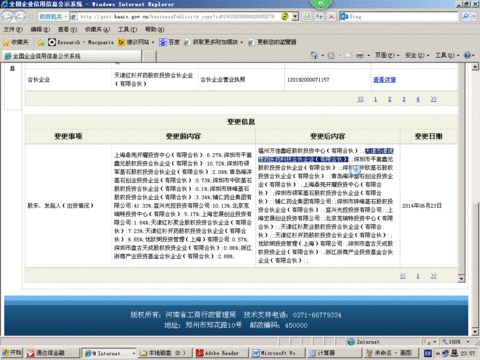Viewport: 480px width, 360px height.
Task: Open the address bar history dropdown
Action: pos(295,17)
